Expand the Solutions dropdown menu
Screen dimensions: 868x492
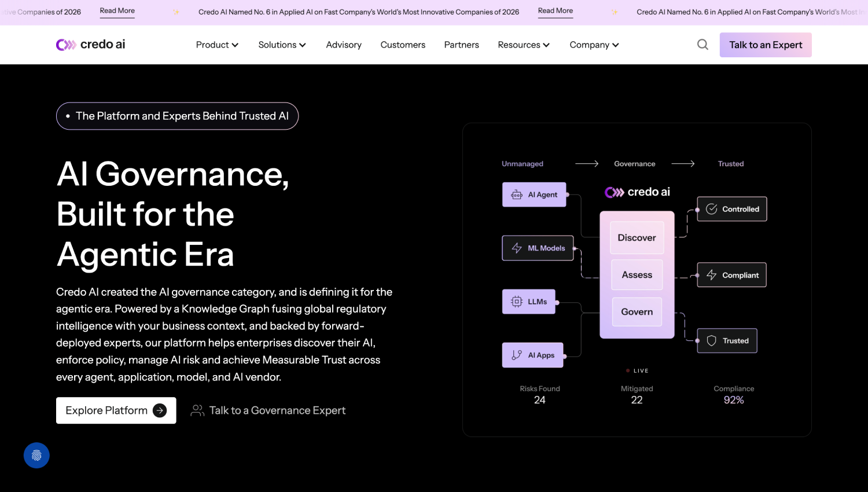point(282,45)
